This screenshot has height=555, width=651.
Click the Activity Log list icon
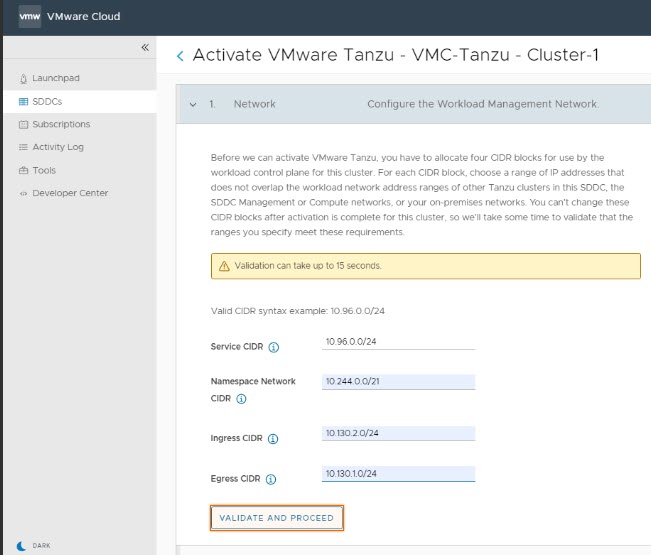pyautogui.click(x=23, y=147)
